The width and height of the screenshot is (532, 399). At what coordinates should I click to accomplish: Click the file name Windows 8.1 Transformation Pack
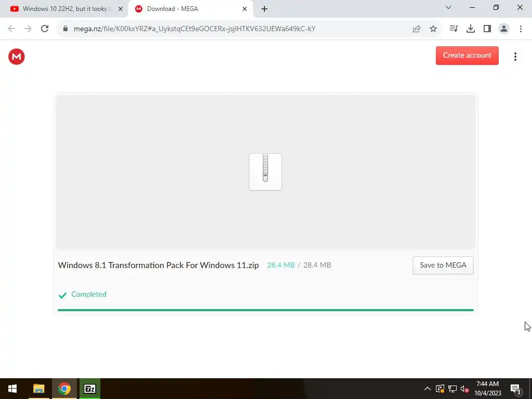[158, 265]
